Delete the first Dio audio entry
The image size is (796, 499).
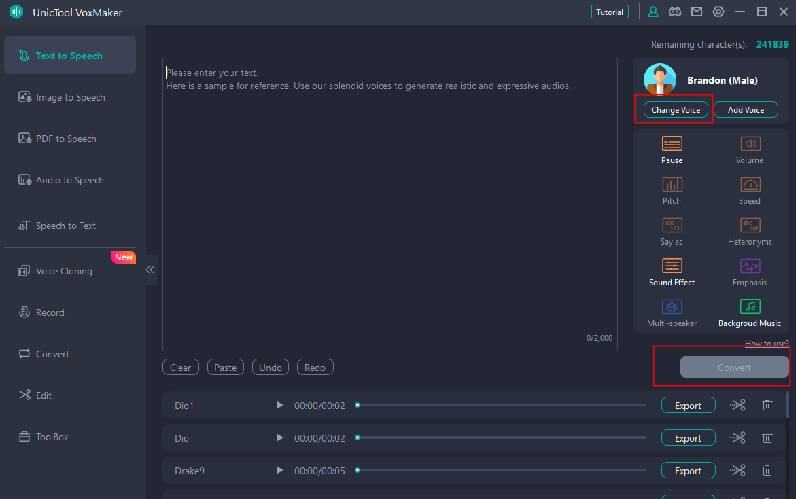(x=767, y=405)
